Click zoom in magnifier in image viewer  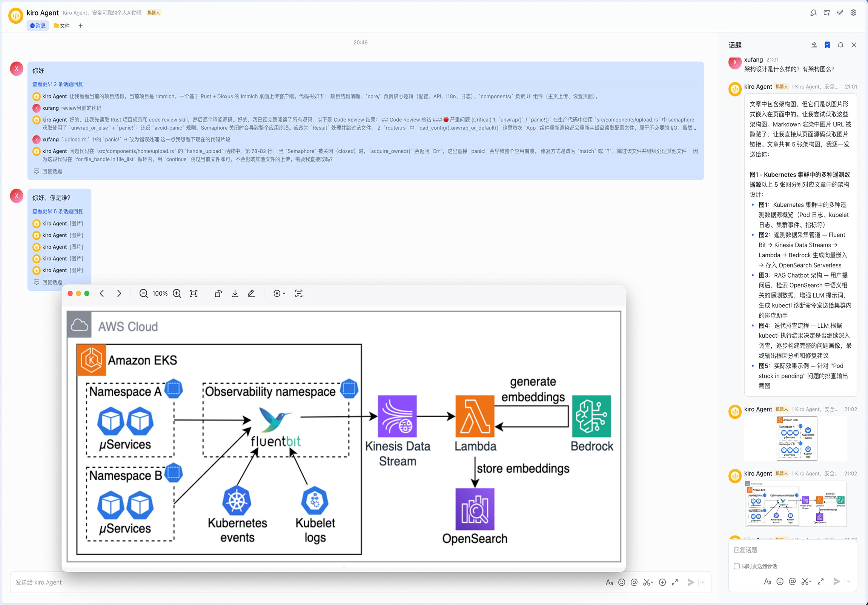point(177,293)
